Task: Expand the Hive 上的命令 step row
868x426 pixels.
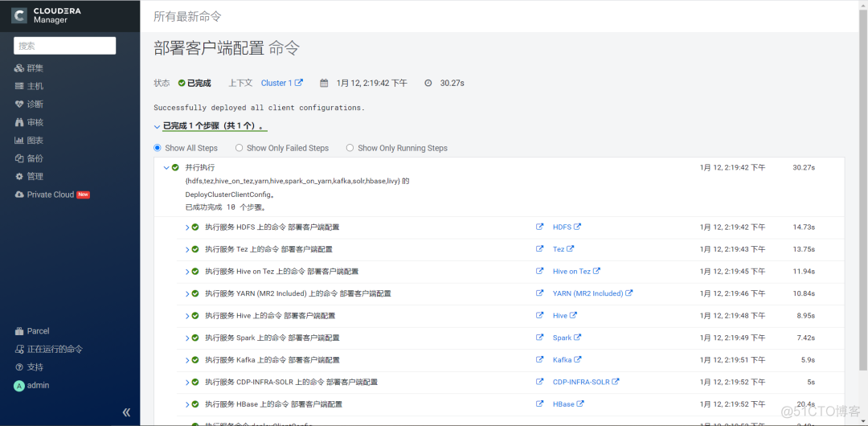Action: pos(187,316)
